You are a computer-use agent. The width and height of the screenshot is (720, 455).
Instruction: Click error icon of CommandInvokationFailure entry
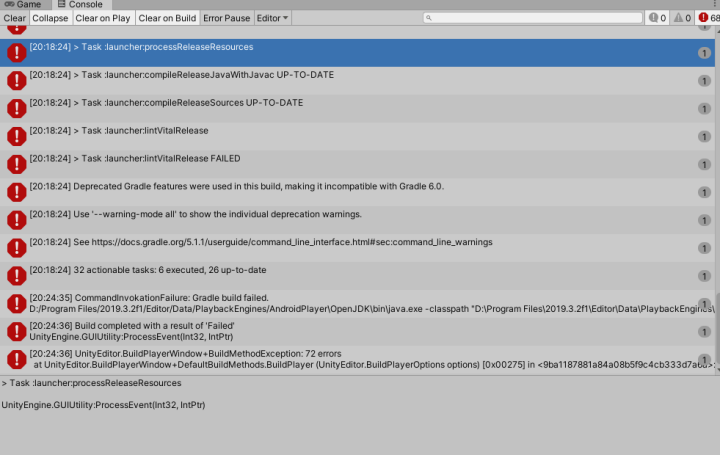pos(16,304)
